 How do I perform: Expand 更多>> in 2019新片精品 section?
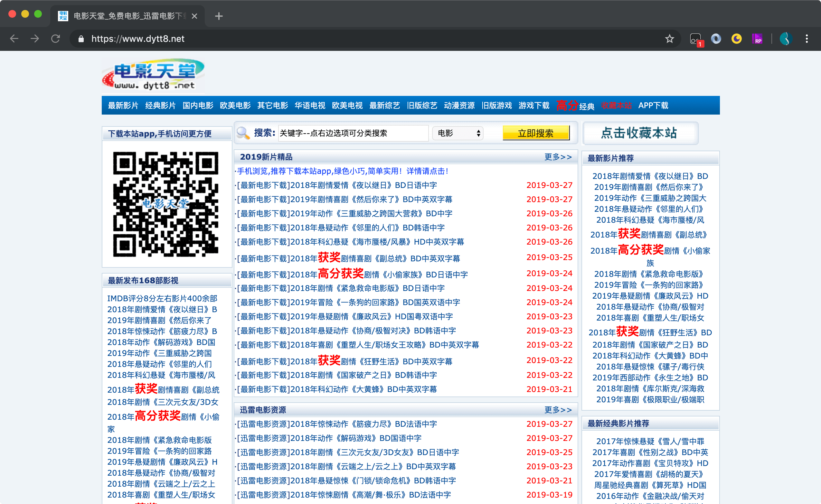click(x=558, y=157)
